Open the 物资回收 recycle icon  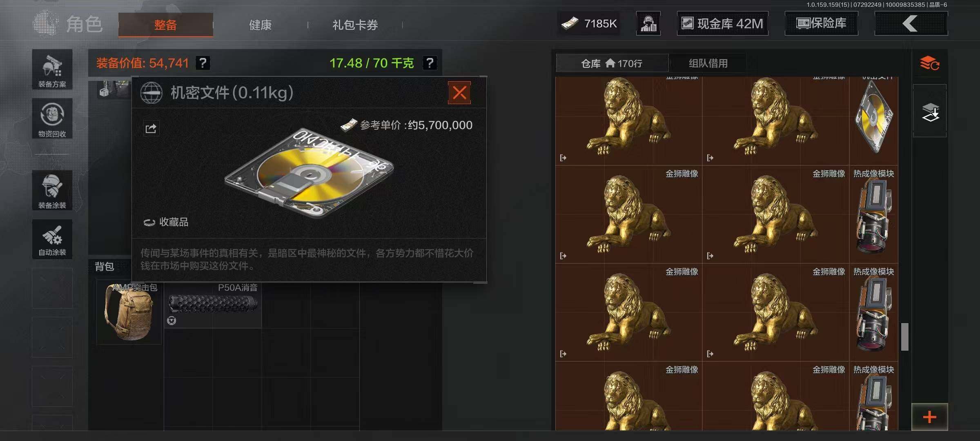[52, 118]
